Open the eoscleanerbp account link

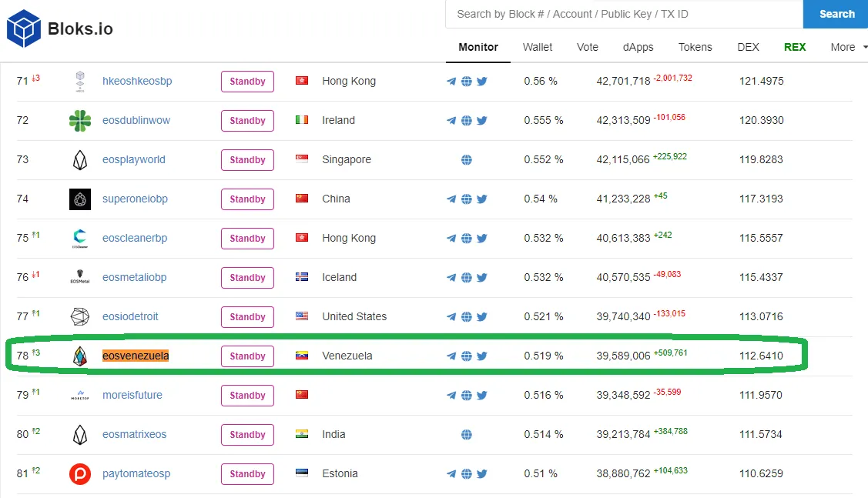click(135, 239)
